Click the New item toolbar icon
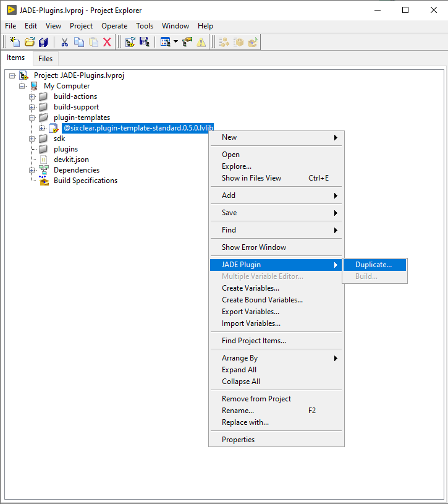This screenshot has height=504, width=448. [15, 42]
